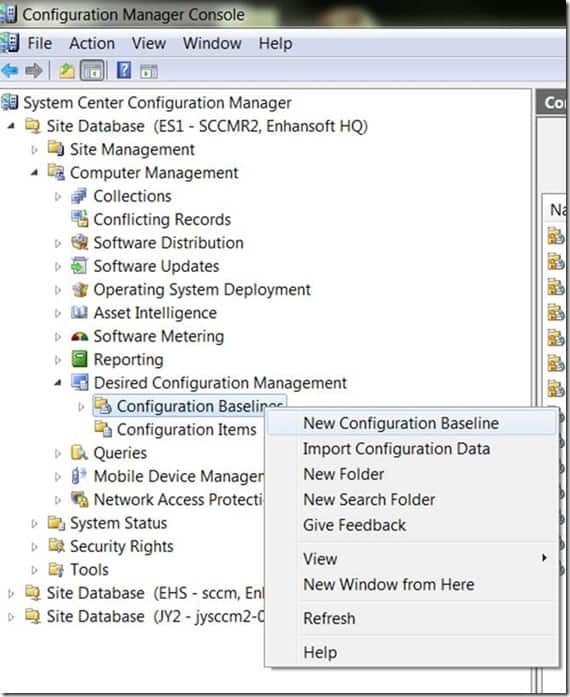Expand the Site Database JY2 node arrow
Screen dimensions: 570x697
coord(11,617)
